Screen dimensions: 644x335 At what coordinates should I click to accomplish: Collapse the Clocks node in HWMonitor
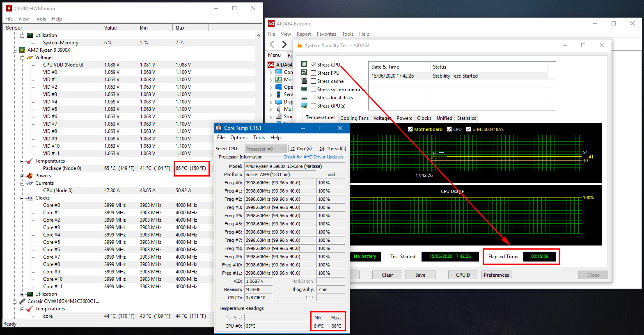coord(22,198)
